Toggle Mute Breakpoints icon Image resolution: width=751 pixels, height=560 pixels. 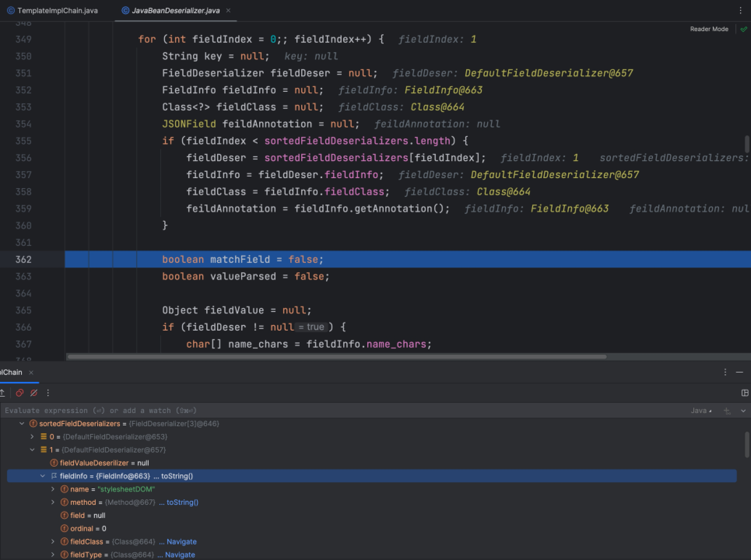click(34, 393)
